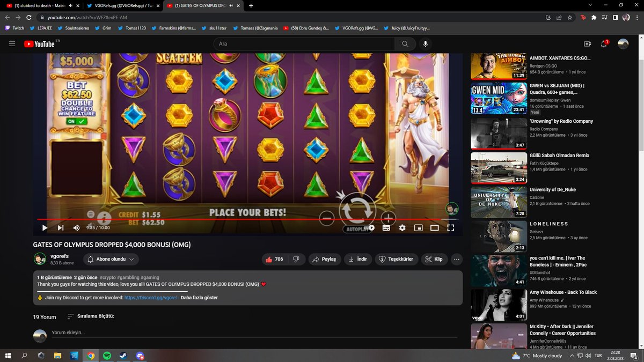Open the vgorefs channel name link
Screen dimensions: 644x362
pyautogui.click(x=60, y=256)
